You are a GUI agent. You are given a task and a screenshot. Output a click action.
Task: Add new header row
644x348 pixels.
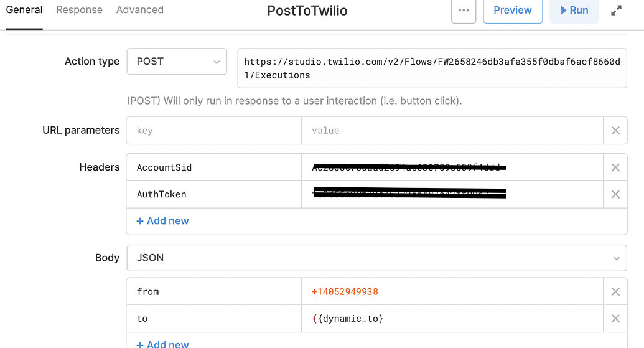click(x=162, y=221)
